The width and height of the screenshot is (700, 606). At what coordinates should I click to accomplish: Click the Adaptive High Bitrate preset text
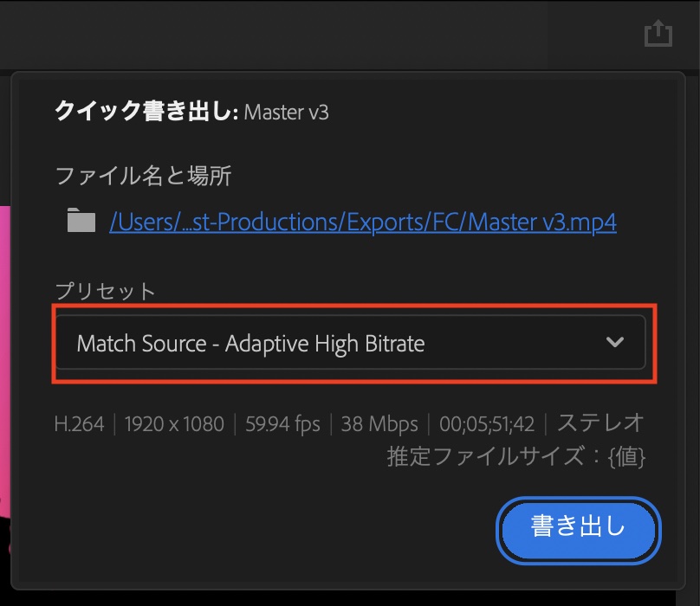[x=325, y=343]
